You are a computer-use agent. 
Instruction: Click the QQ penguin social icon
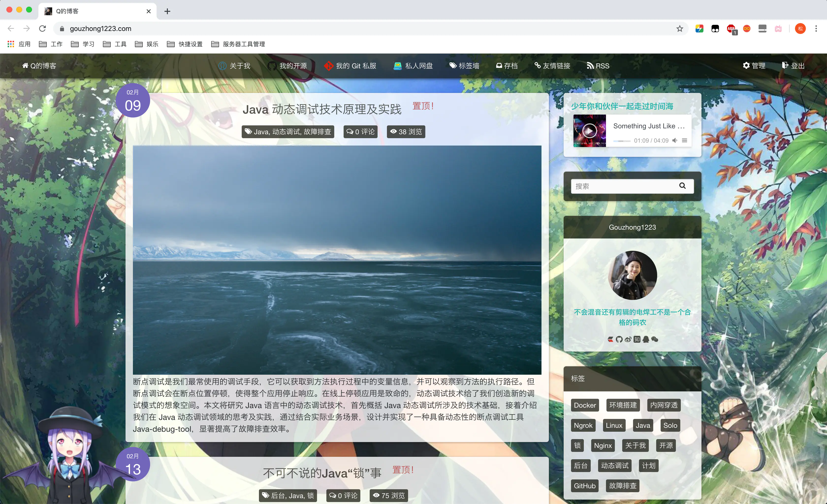646,339
